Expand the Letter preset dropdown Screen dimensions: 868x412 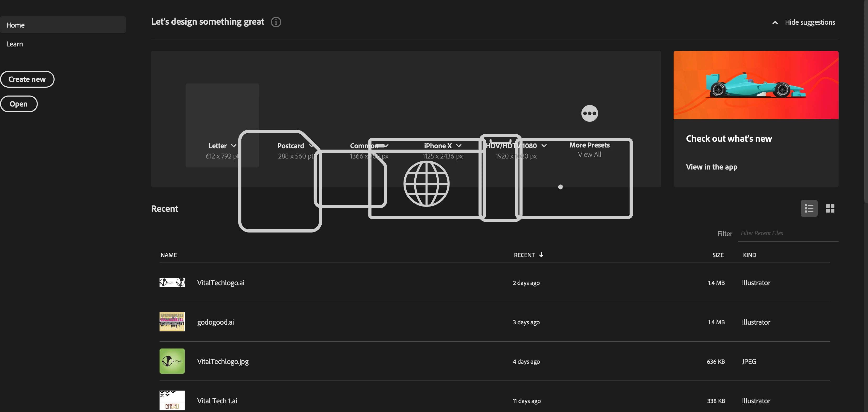tap(234, 146)
